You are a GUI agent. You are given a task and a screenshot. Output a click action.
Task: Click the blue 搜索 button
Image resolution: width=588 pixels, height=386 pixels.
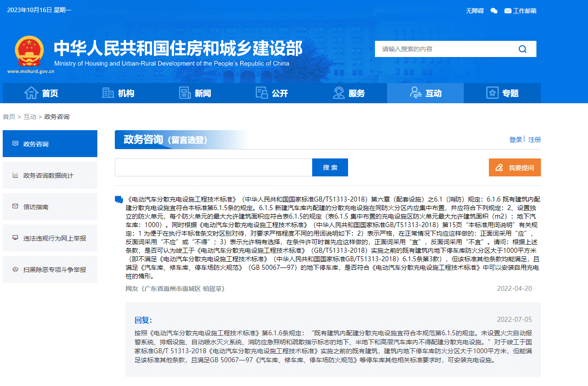coord(330,167)
